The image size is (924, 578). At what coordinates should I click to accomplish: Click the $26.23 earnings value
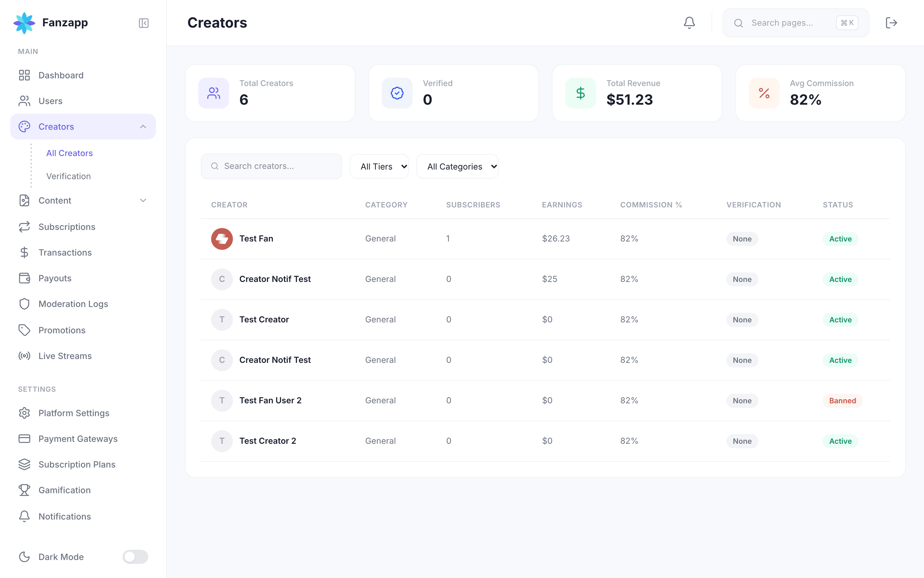[556, 239]
